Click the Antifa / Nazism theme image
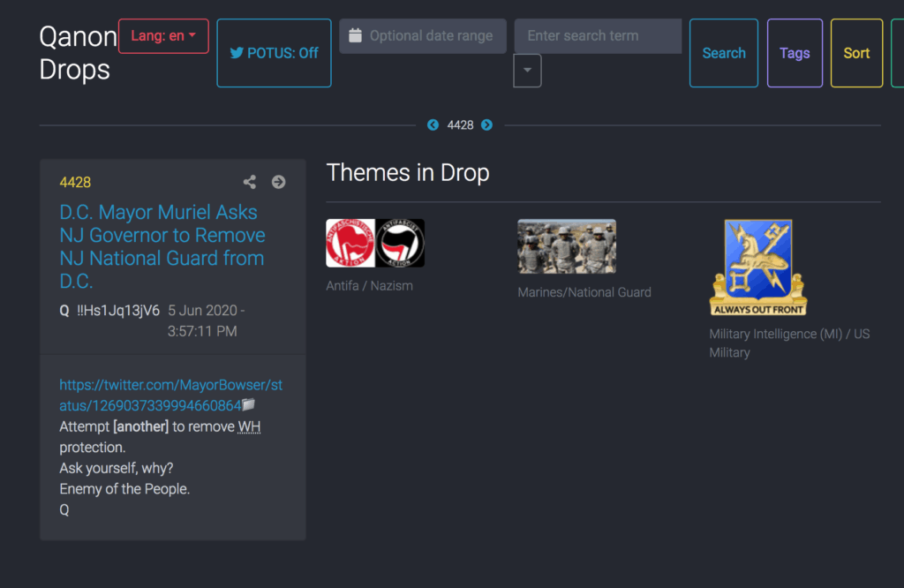 click(x=375, y=243)
